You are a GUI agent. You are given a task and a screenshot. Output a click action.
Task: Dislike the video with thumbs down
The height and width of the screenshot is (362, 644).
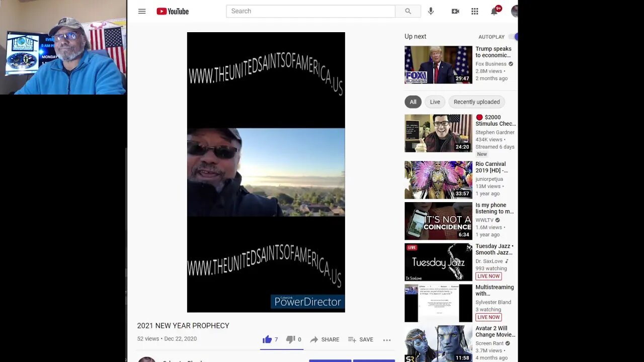pyautogui.click(x=293, y=339)
